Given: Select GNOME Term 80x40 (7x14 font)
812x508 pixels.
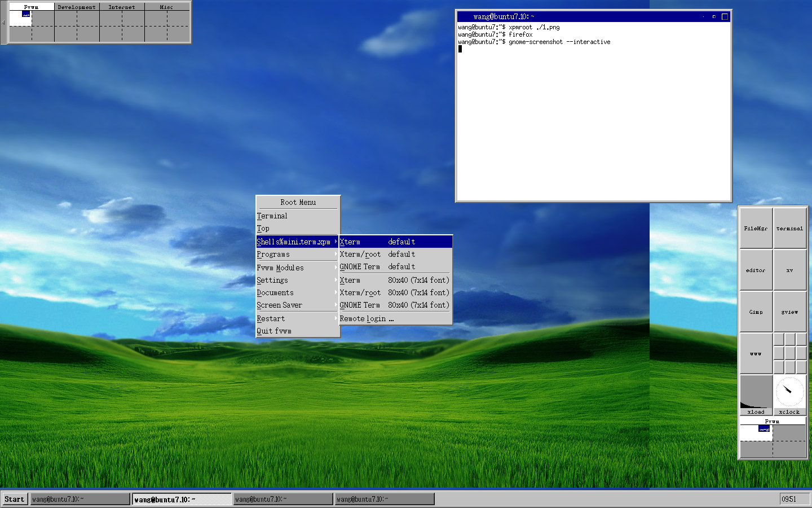Looking at the screenshot, I should pos(395,305).
